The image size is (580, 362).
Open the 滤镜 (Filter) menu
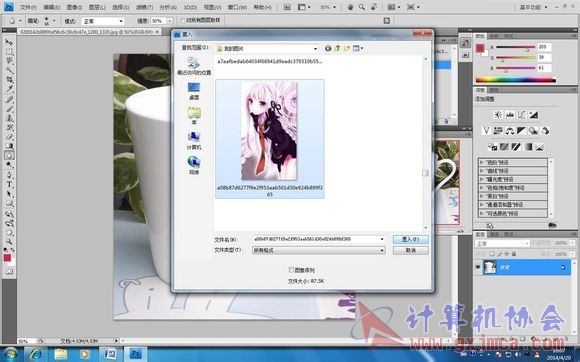[144, 7]
